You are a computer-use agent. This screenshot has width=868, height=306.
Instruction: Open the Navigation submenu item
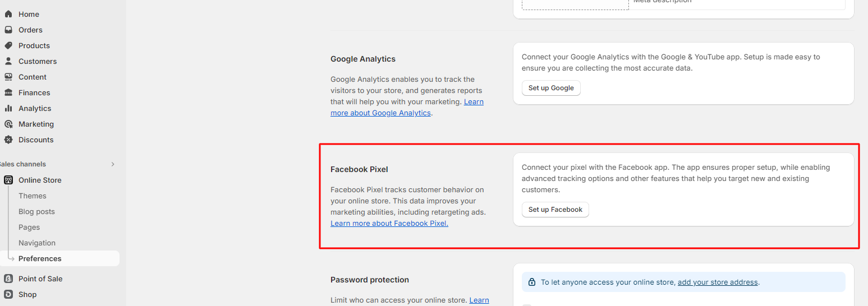pyautogui.click(x=37, y=243)
